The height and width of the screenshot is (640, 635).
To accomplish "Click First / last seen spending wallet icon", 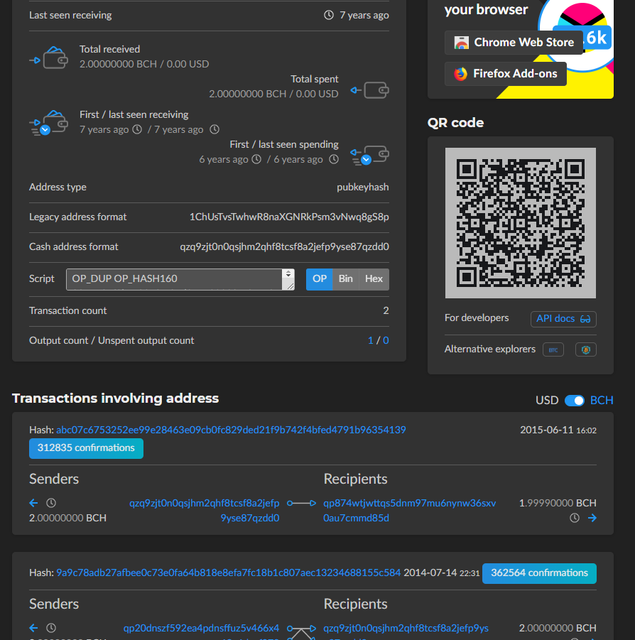I will click(x=370, y=155).
